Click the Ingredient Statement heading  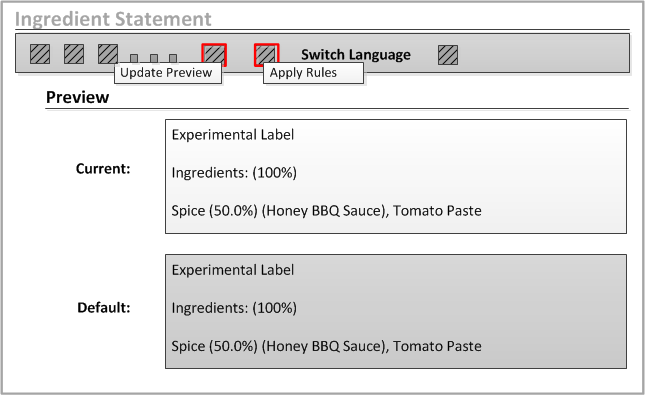coord(113,19)
